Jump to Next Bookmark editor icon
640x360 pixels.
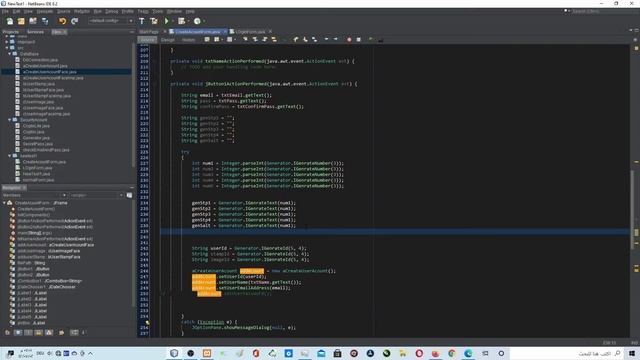[305, 40]
